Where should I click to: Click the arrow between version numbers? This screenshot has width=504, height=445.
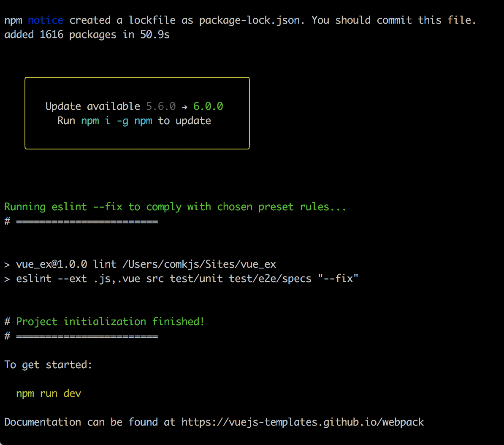(184, 107)
